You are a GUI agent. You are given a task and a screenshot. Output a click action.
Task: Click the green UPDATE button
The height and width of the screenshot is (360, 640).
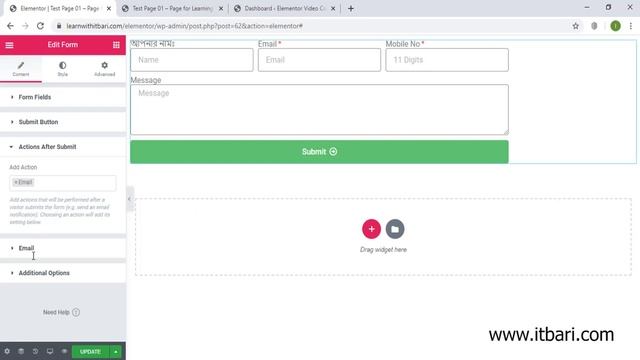pos(90,351)
